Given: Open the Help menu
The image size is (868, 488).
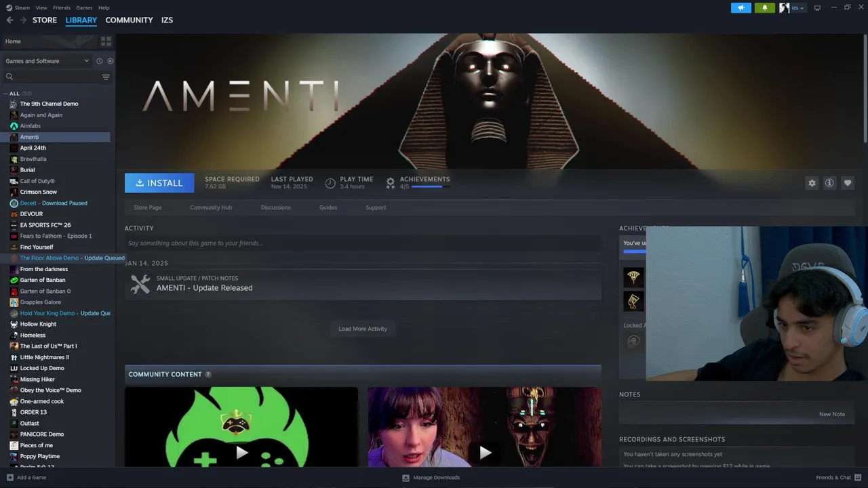Looking at the screenshot, I should click(x=104, y=7).
